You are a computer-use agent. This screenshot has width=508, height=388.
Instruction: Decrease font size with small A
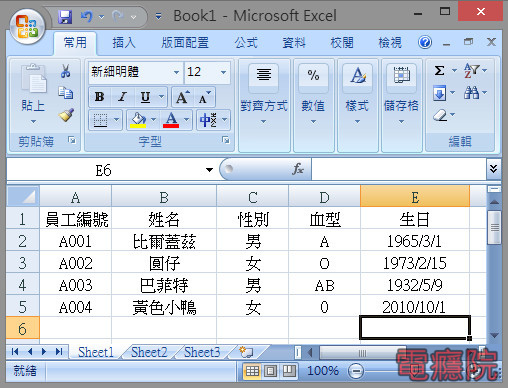(x=204, y=97)
